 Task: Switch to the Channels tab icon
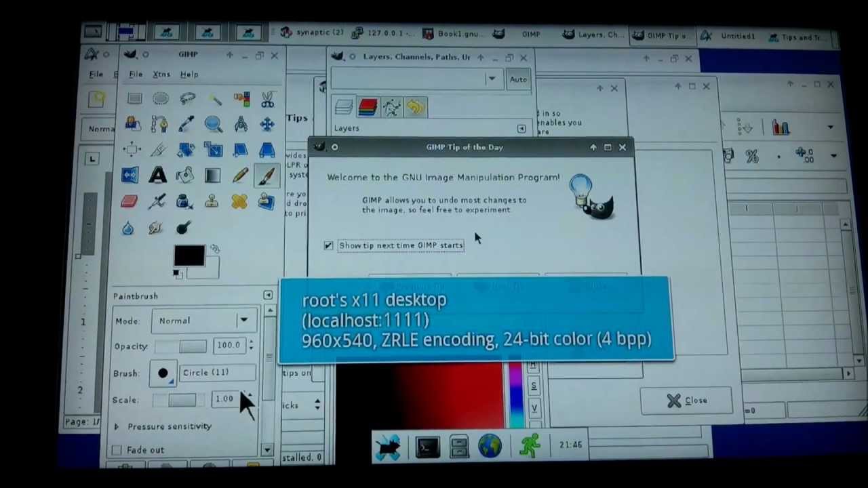(x=368, y=107)
